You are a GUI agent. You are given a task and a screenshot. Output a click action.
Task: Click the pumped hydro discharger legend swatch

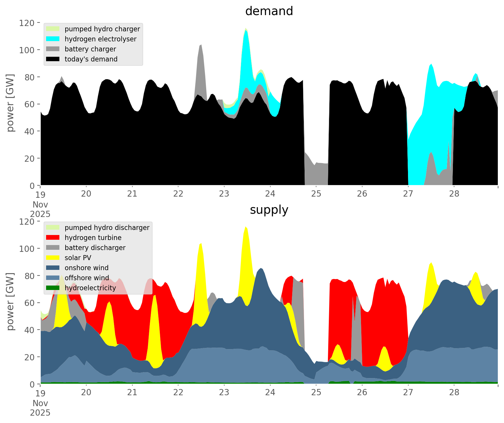pos(53,228)
